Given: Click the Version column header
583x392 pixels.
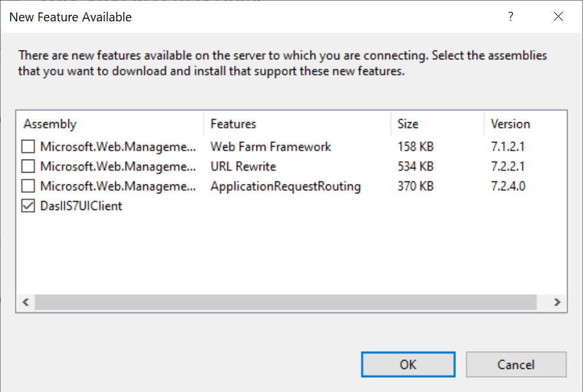Looking at the screenshot, I should (510, 124).
